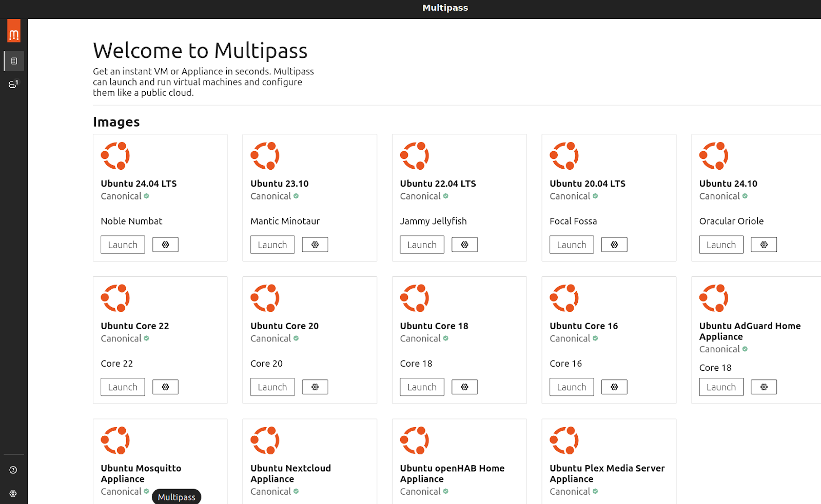Viewport: 821px width, 504px height.
Task: Open the Help sidebar icon
Action: (x=13, y=470)
